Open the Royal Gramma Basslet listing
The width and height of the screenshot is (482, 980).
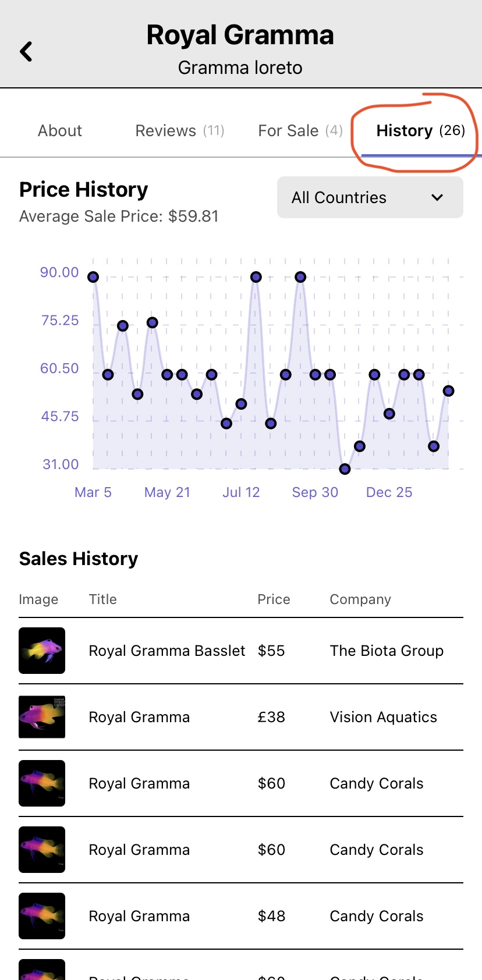point(167,651)
